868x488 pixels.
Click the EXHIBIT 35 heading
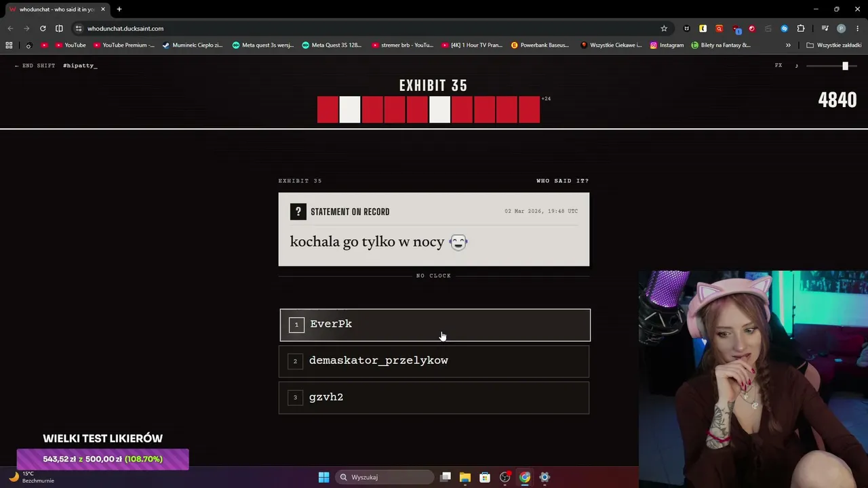point(433,86)
